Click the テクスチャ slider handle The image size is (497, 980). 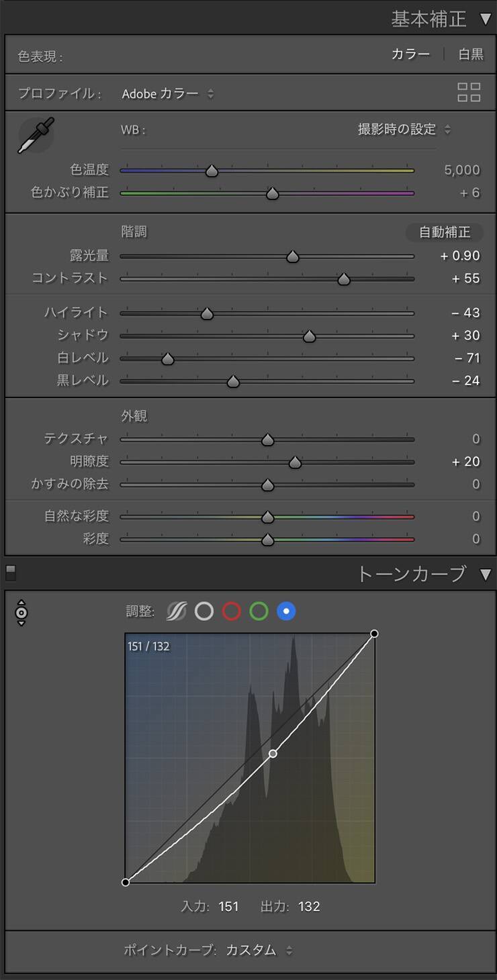(267, 440)
